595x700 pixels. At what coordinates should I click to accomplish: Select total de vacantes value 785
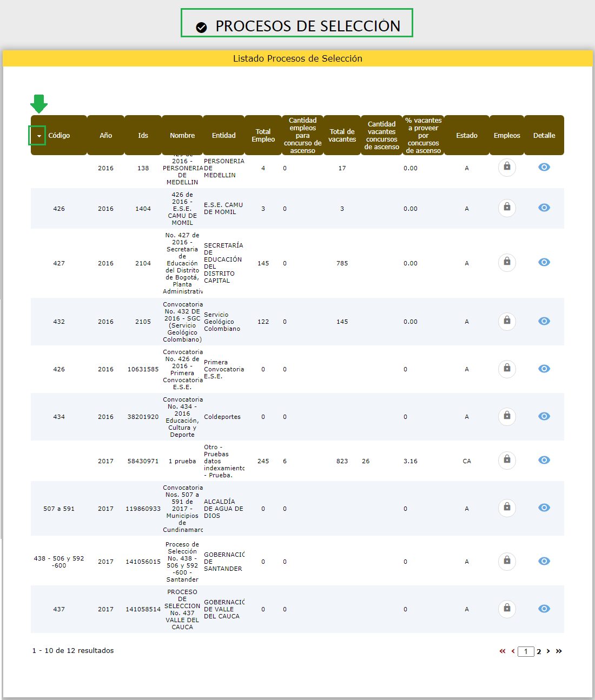[x=342, y=263]
